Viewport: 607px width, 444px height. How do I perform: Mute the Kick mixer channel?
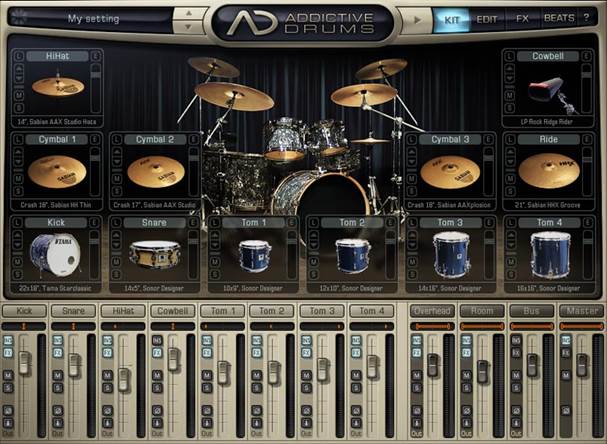(x=8, y=375)
